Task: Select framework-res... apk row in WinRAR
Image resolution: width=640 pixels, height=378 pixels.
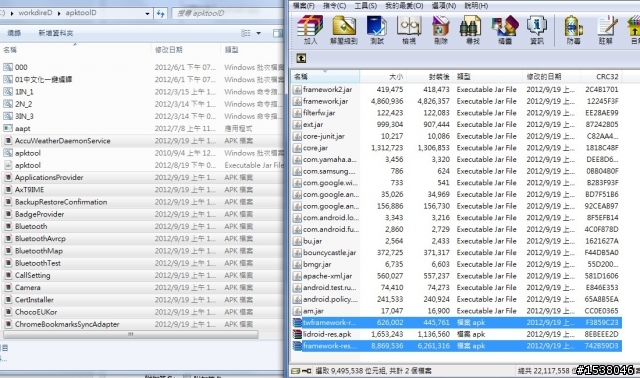Action: pyautogui.click(x=457, y=346)
